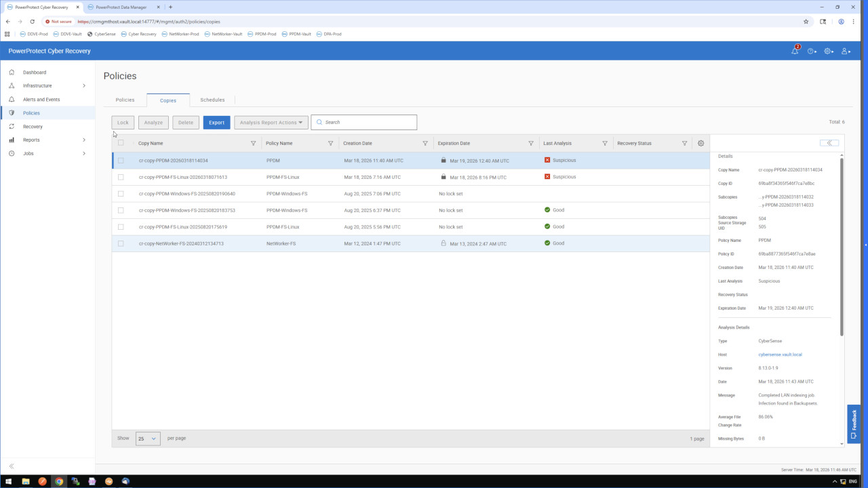
Task: Open a new browser tab with the plus button
Action: click(170, 7)
